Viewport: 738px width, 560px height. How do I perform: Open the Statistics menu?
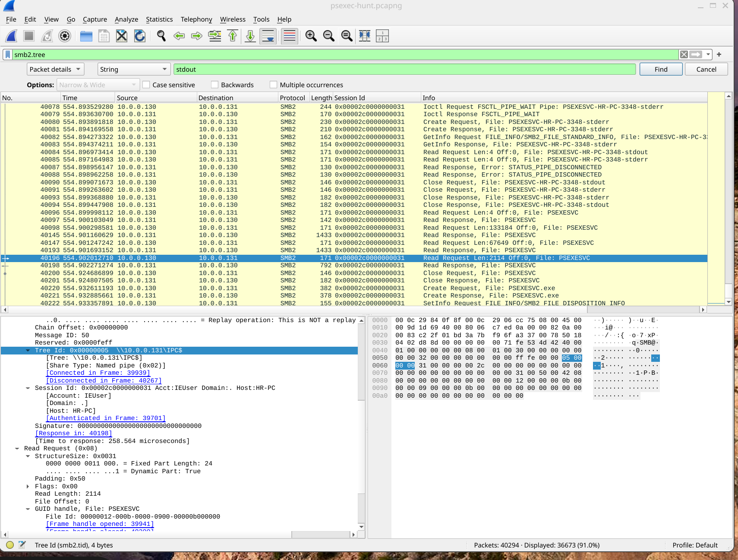159,19
